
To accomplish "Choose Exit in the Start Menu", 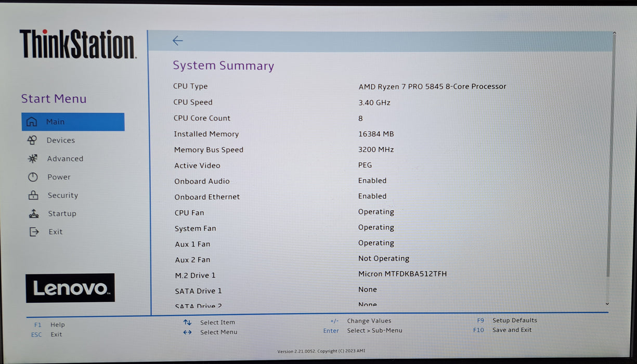I will (56, 232).
